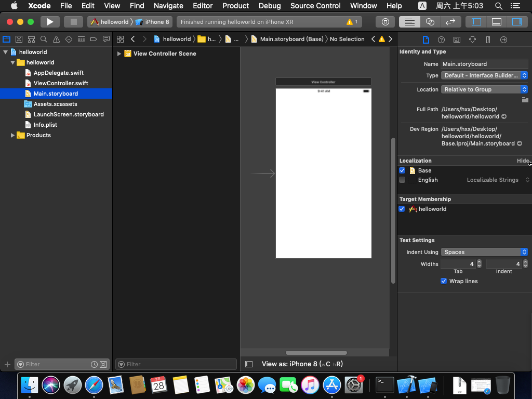Toggle the Navigator pane
This screenshot has width=532, height=399.
point(476,22)
